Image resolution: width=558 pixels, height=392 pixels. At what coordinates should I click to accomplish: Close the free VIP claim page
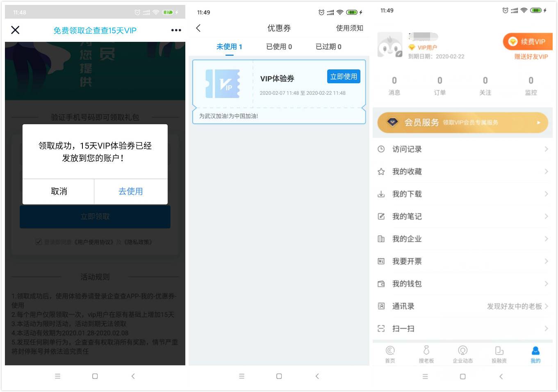(x=15, y=30)
